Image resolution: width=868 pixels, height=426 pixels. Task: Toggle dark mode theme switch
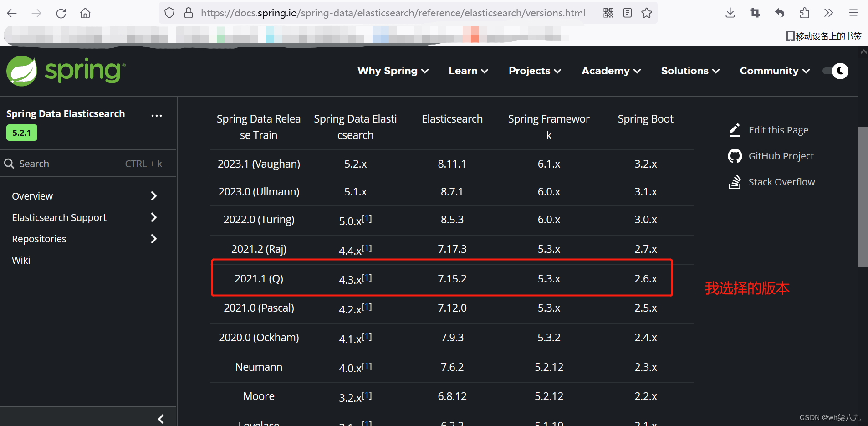[x=836, y=71]
